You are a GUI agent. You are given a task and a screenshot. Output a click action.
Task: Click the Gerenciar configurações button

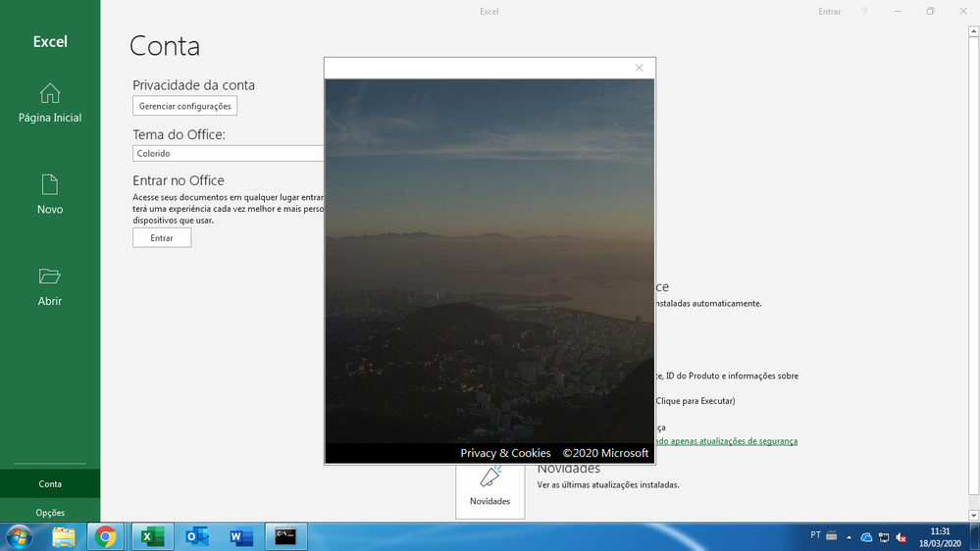pyautogui.click(x=185, y=106)
